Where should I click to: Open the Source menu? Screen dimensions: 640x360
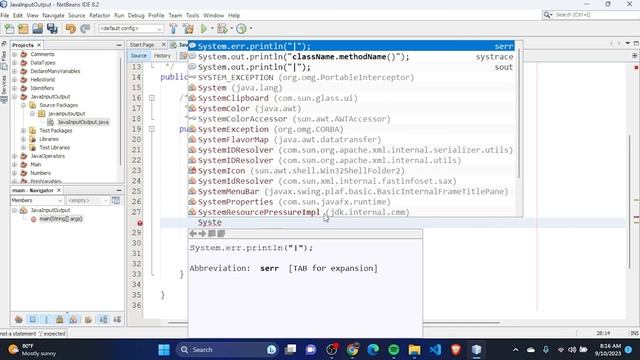tap(77, 16)
